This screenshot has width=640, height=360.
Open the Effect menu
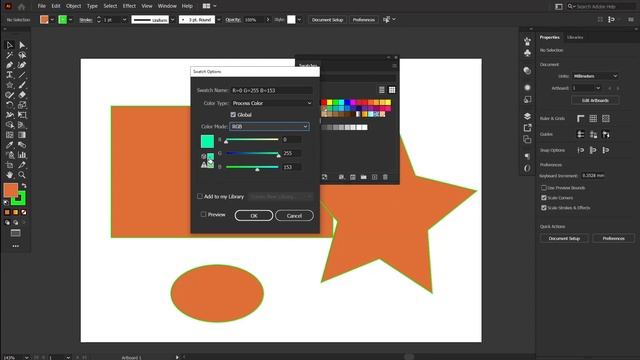pos(129,6)
